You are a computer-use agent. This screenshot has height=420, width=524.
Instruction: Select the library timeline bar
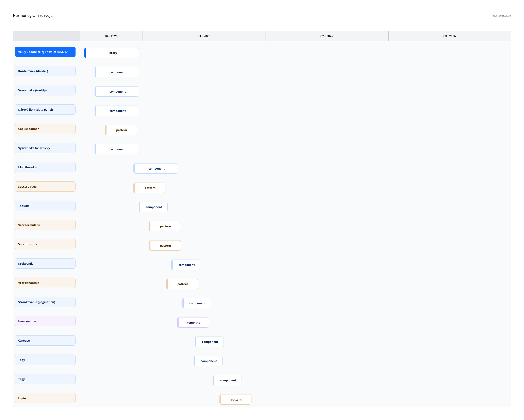tap(112, 53)
